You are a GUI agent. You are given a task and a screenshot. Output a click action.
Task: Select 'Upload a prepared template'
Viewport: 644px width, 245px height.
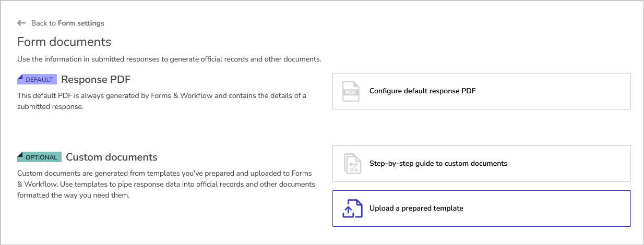point(416,209)
